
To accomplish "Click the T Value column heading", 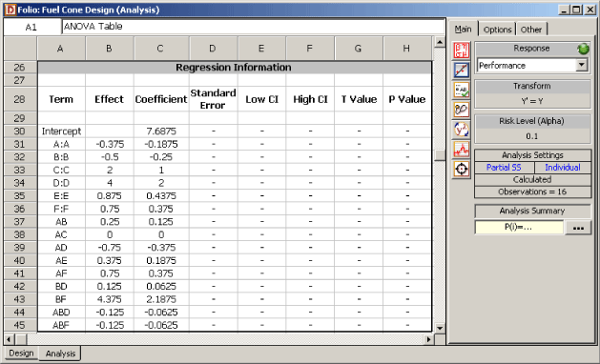I will (x=359, y=99).
